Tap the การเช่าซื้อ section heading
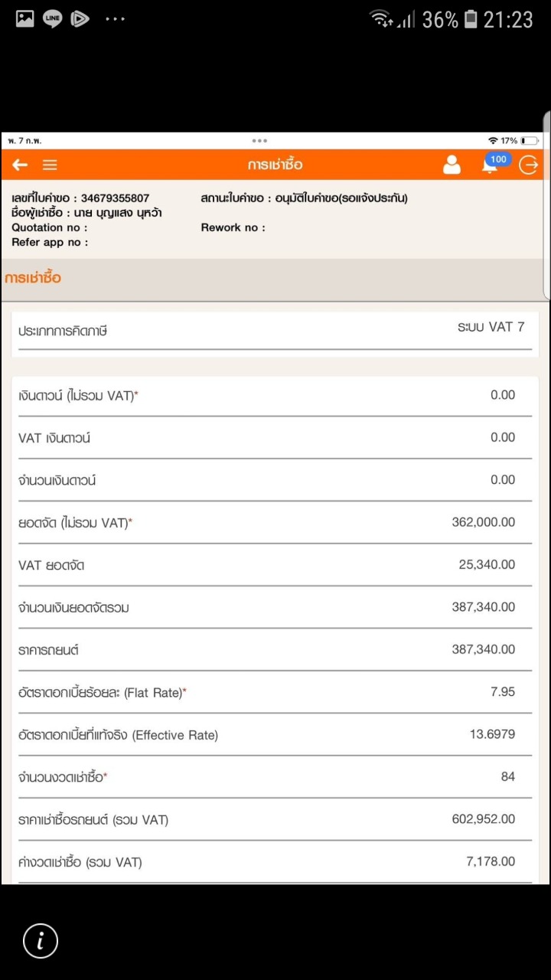The image size is (551, 980). (x=33, y=278)
